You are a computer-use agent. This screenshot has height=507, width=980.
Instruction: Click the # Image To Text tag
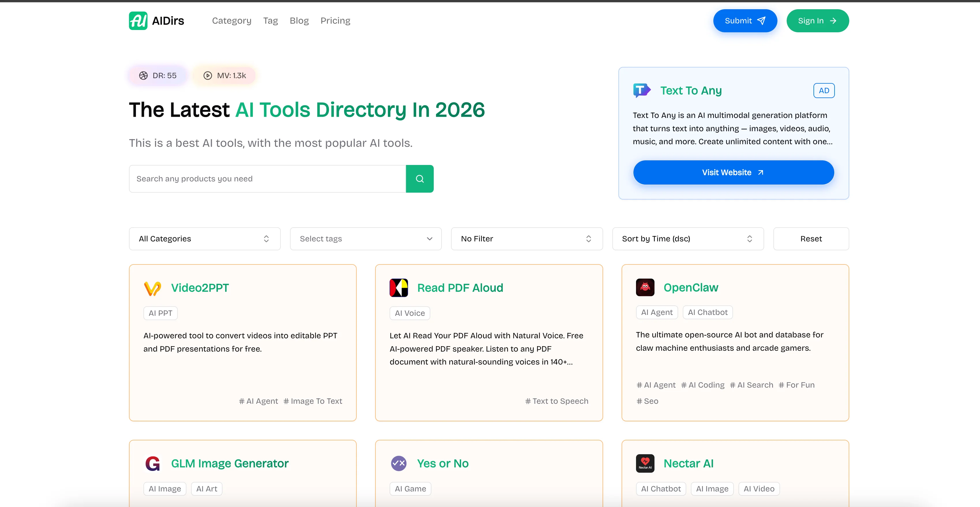313,401
